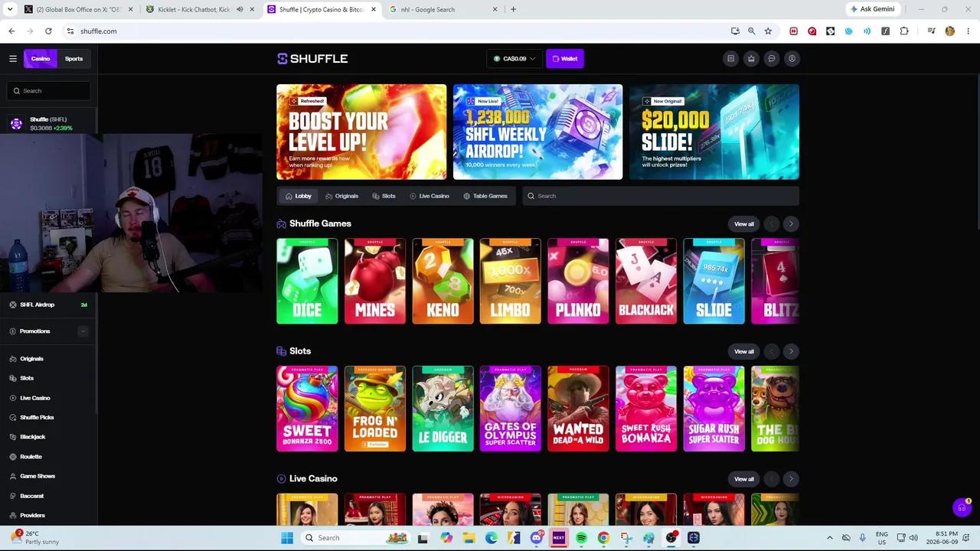
Task: Open the media control icon in Chrome toolbar
Action: point(931,31)
